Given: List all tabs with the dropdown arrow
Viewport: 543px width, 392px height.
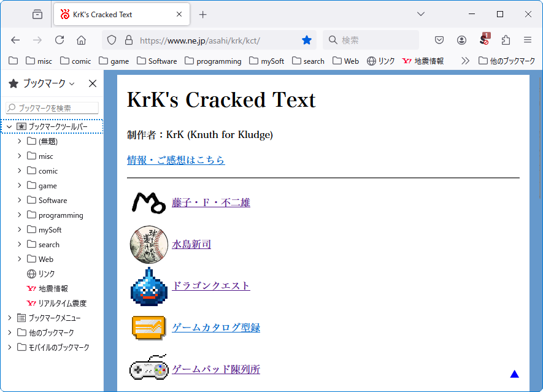Looking at the screenshot, I should coord(421,14).
